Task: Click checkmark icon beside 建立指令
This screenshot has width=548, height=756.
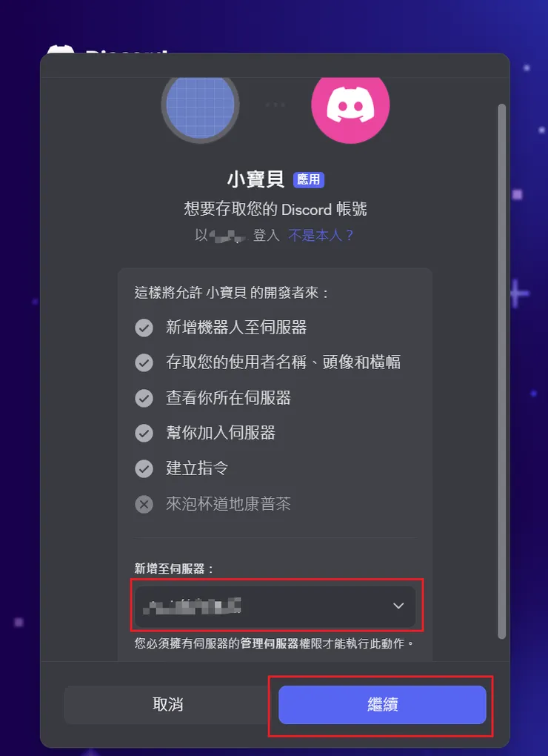Action: (144, 468)
